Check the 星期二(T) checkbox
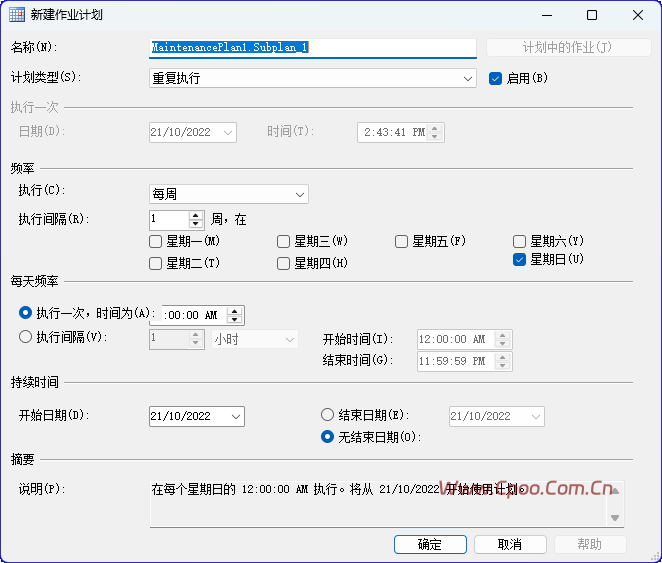Viewport: 662px width, 563px height. click(155, 264)
